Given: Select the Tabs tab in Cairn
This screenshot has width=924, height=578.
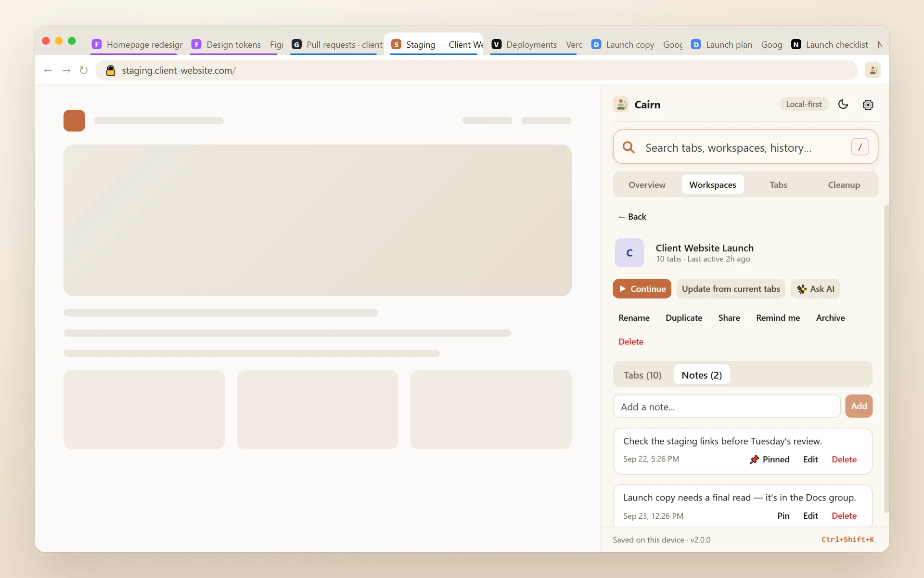Looking at the screenshot, I should tap(778, 184).
